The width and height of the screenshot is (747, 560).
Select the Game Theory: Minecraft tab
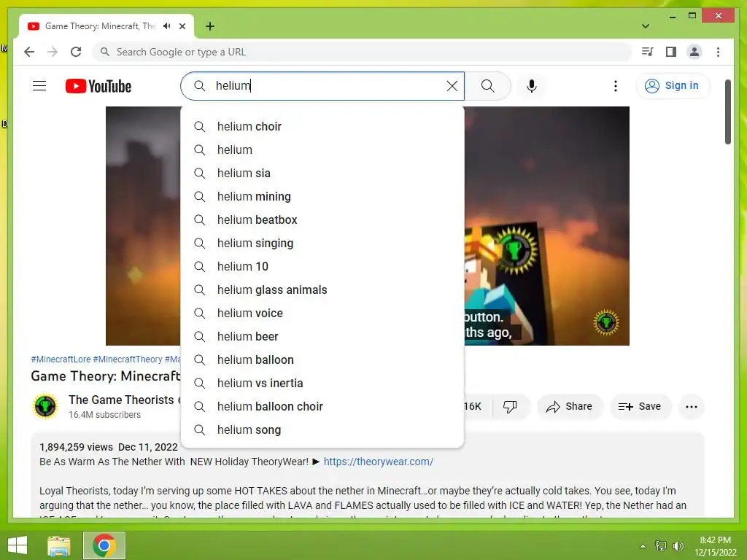100,26
